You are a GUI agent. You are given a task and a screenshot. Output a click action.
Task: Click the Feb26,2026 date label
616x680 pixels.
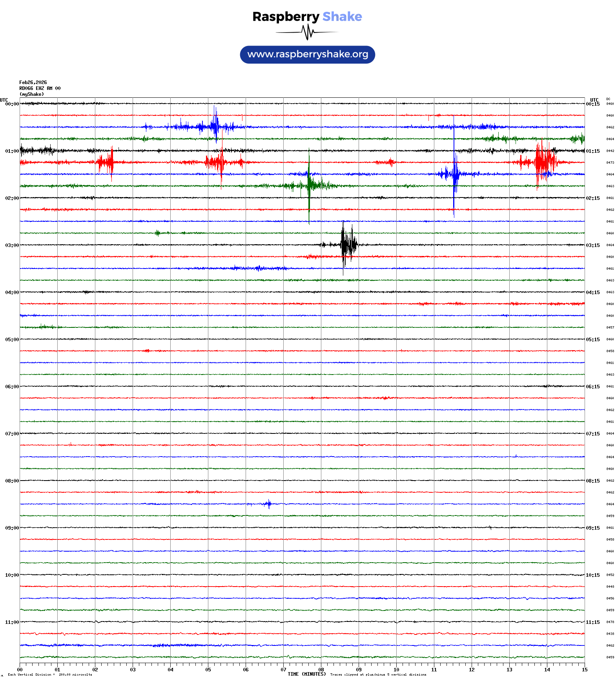[33, 82]
